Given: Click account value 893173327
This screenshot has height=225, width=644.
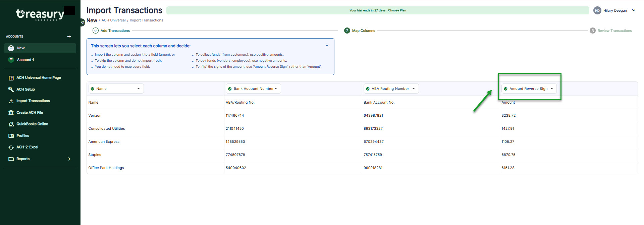Looking at the screenshot, I should (x=373, y=129).
